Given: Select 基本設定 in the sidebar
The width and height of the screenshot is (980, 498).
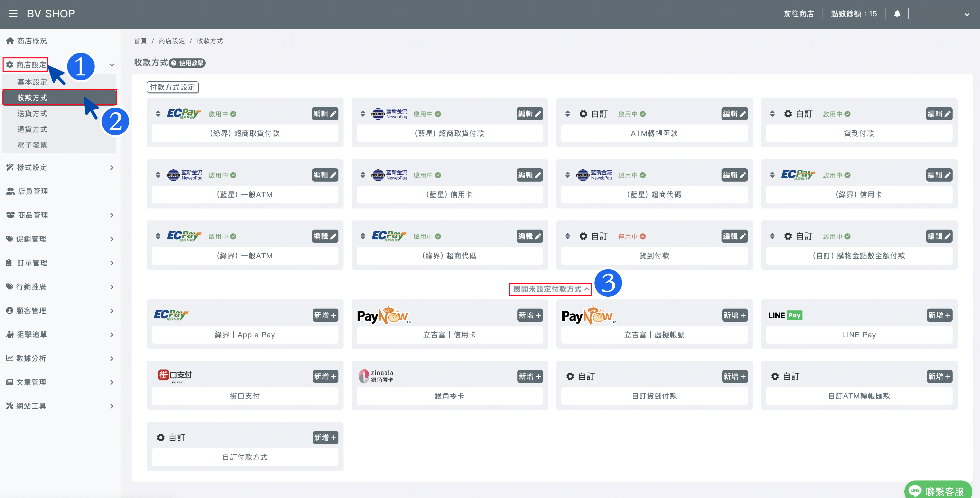Looking at the screenshot, I should click(59, 82).
